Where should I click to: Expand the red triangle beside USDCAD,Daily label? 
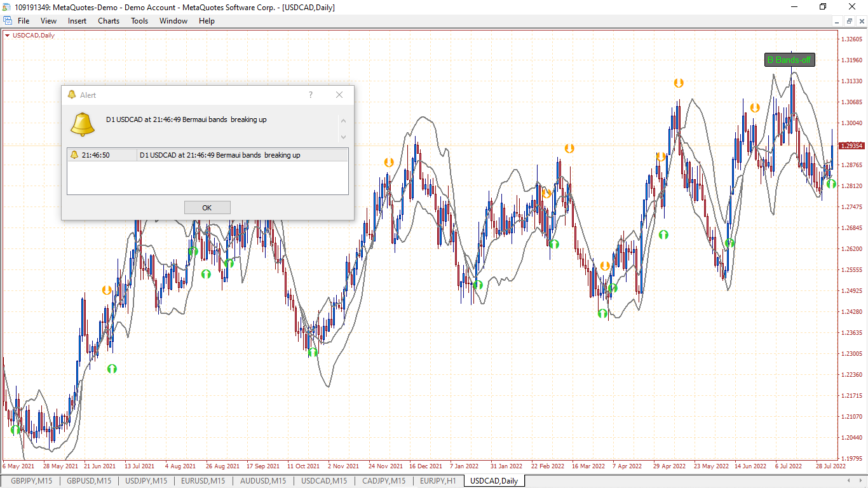pyautogui.click(x=7, y=36)
